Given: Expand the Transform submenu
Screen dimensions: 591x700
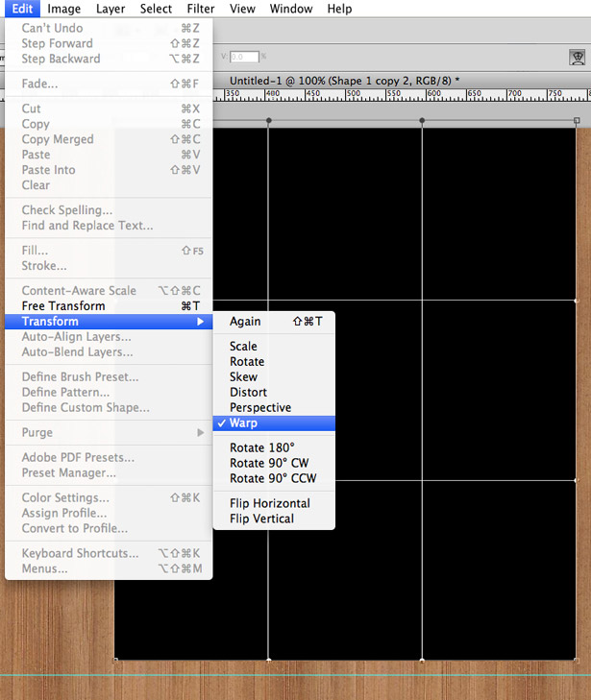Looking at the screenshot, I should click(109, 322).
